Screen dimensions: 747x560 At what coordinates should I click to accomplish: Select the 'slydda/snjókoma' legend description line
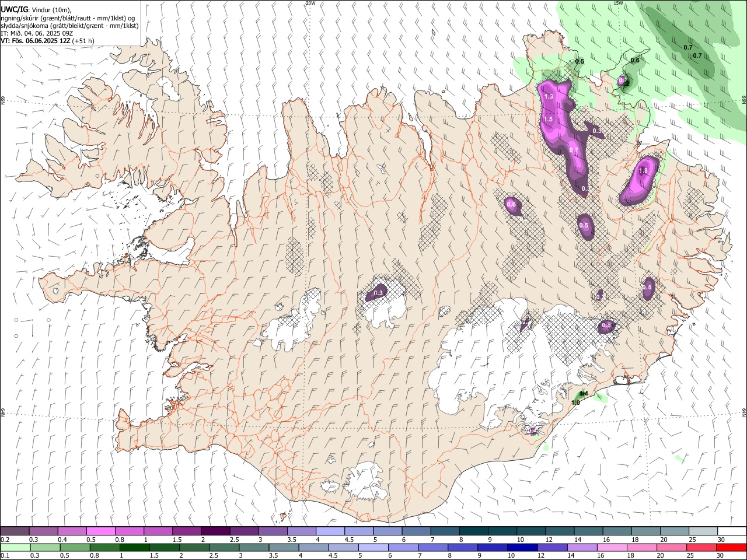(x=69, y=26)
